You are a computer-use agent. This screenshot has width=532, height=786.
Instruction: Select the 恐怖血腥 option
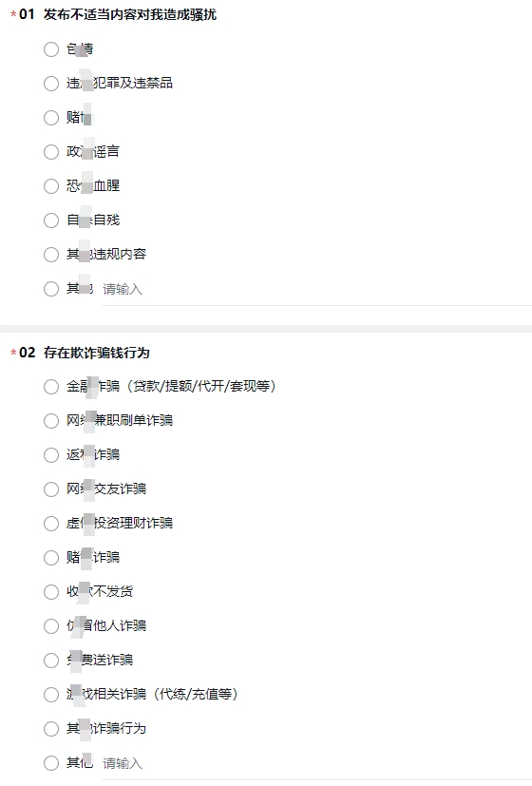tap(51, 186)
